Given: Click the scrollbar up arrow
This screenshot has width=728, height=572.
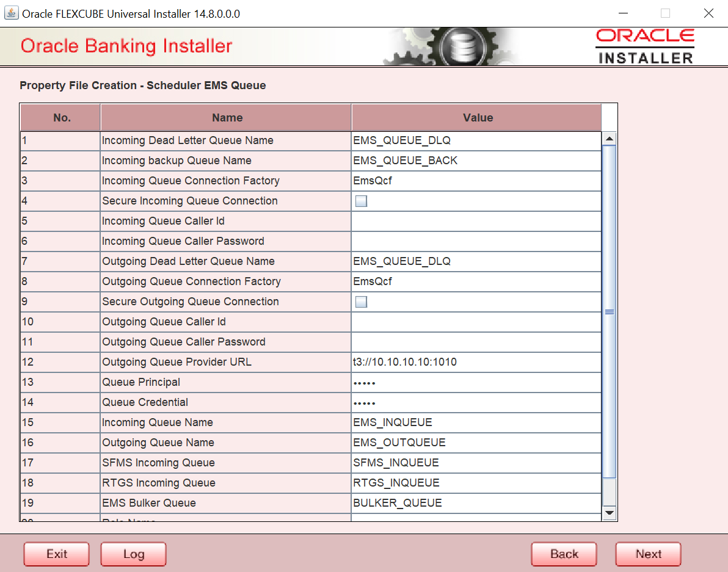Looking at the screenshot, I should (x=609, y=139).
